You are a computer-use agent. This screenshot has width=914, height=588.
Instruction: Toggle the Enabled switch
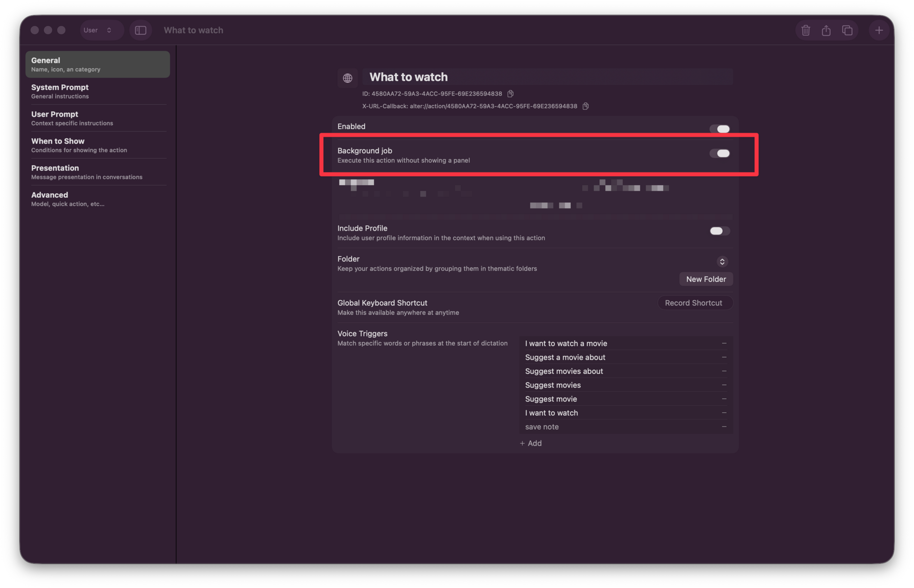pyautogui.click(x=719, y=129)
